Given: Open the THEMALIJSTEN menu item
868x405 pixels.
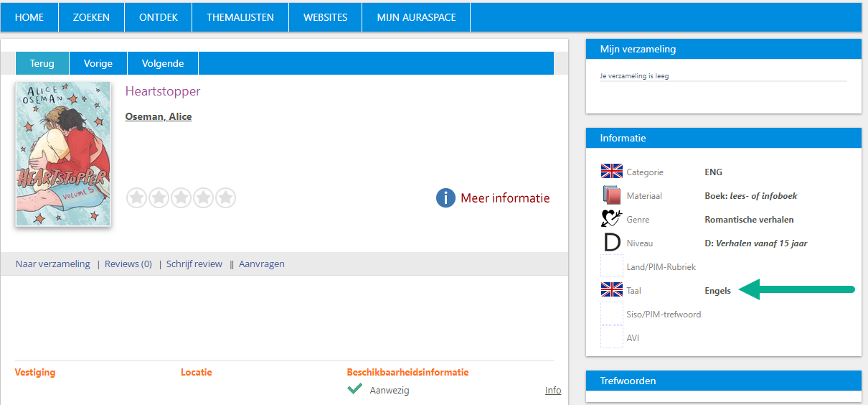Looking at the screenshot, I should point(240,17).
